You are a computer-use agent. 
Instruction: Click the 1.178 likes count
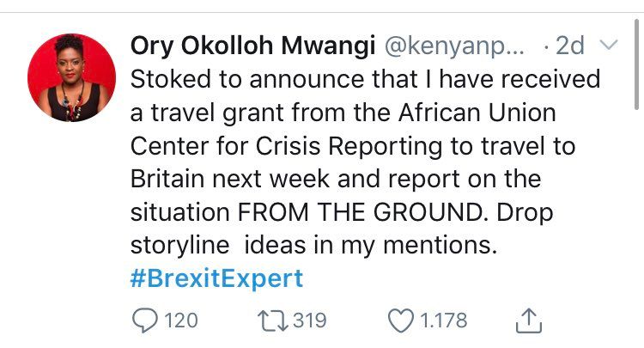pos(443,321)
